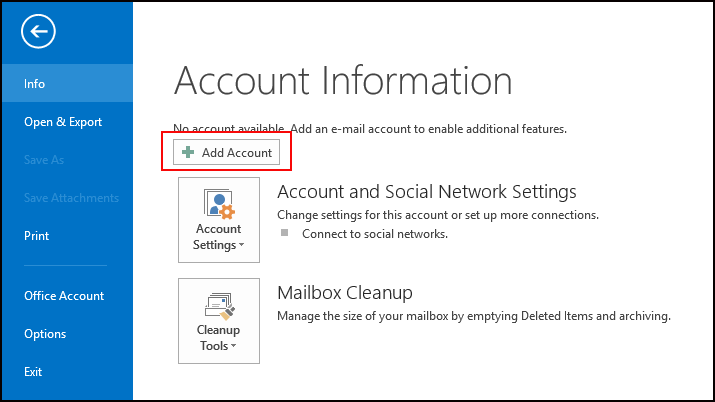Open the Open & Export section

63,122
